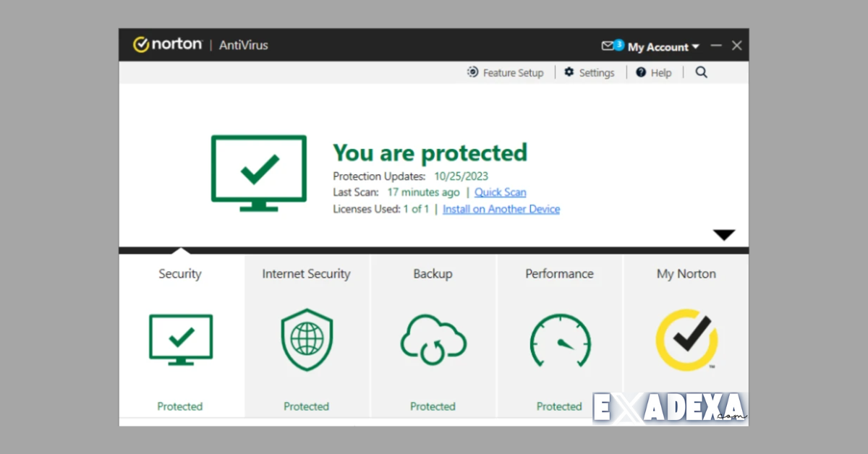Image resolution: width=868 pixels, height=454 pixels.
Task: Click the Performance speedometer icon
Action: click(559, 340)
